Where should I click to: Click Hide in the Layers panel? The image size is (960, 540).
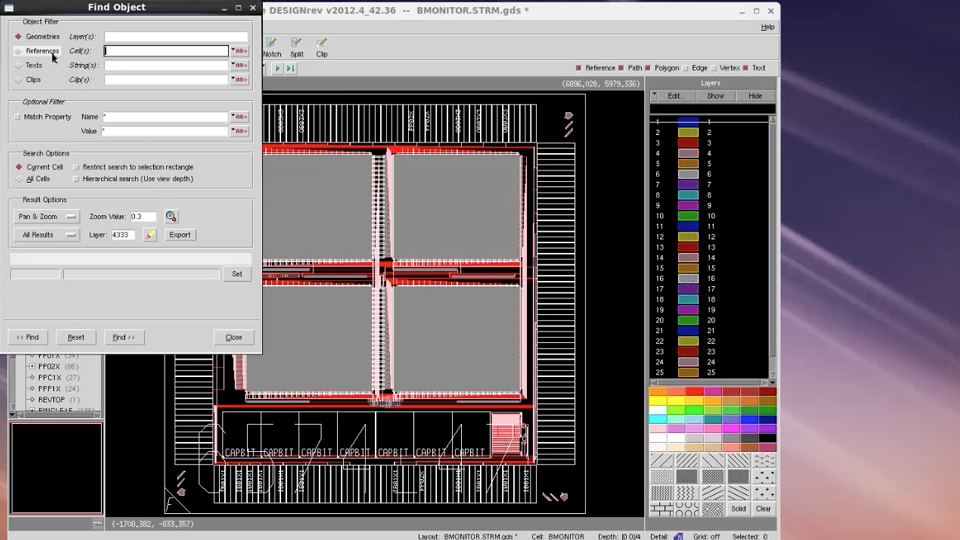755,96
